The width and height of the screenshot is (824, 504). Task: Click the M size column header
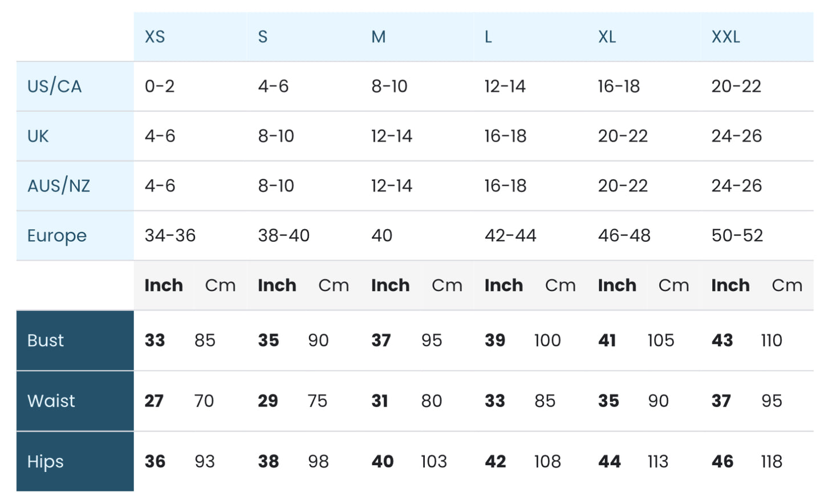pyautogui.click(x=378, y=37)
